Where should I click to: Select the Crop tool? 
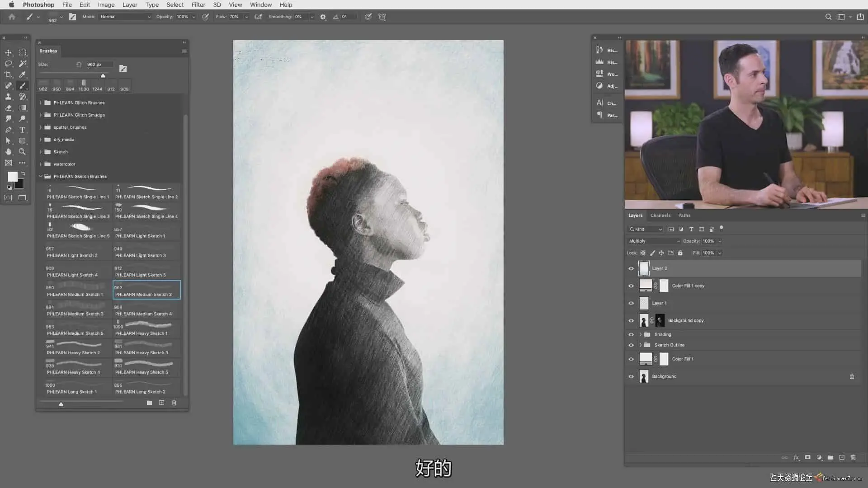tap(8, 75)
